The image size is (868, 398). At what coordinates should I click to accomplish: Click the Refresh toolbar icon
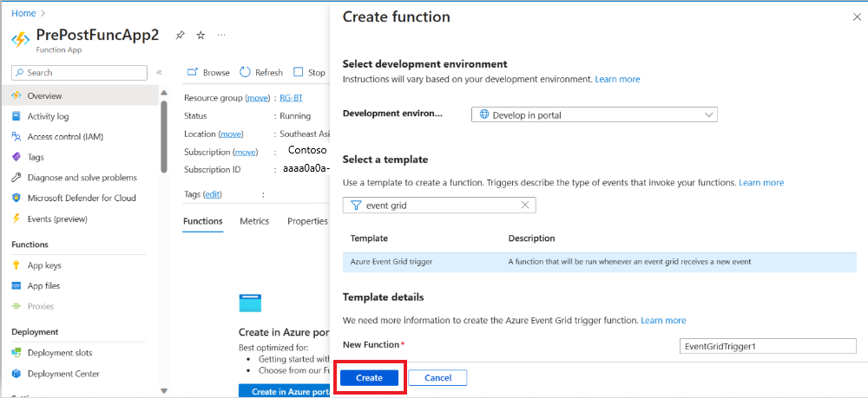[x=246, y=73]
